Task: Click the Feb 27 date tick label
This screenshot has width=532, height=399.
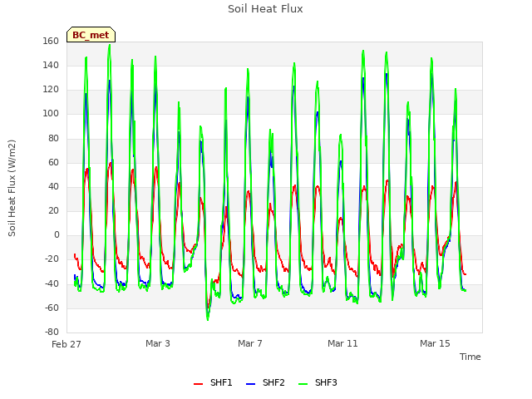Action: pos(66,344)
